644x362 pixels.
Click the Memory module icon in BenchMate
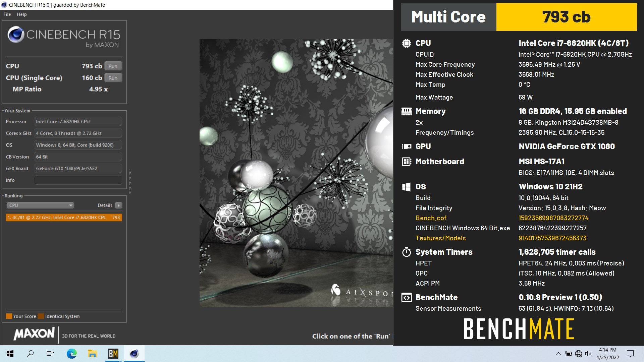(x=406, y=111)
